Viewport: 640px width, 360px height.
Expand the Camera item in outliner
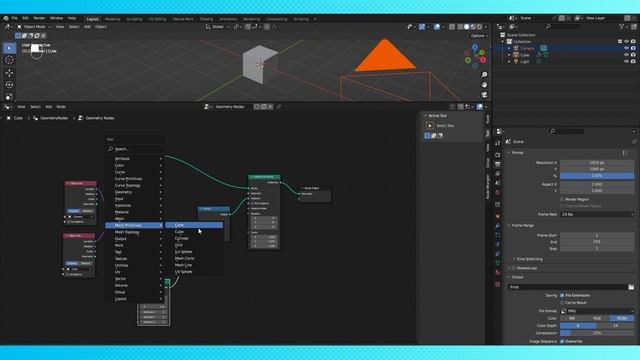(509, 48)
